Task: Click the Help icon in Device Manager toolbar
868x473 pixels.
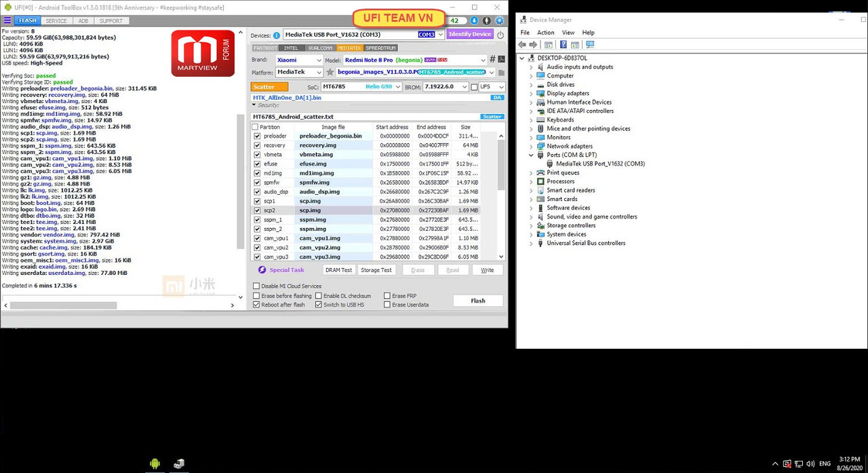Action: pos(563,45)
